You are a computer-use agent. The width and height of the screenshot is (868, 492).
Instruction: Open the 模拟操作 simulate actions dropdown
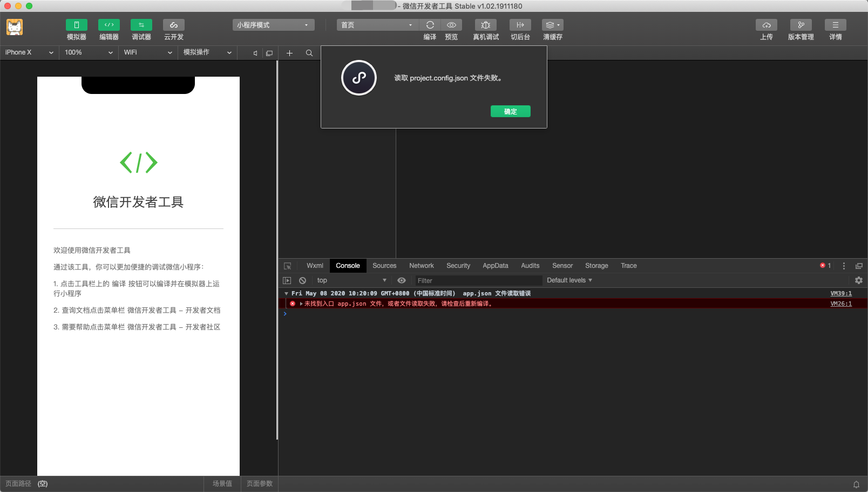pos(208,52)
